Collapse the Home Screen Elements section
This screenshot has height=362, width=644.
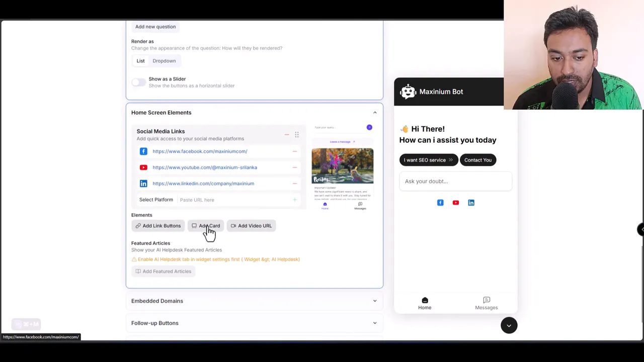(x=375, y=112)
